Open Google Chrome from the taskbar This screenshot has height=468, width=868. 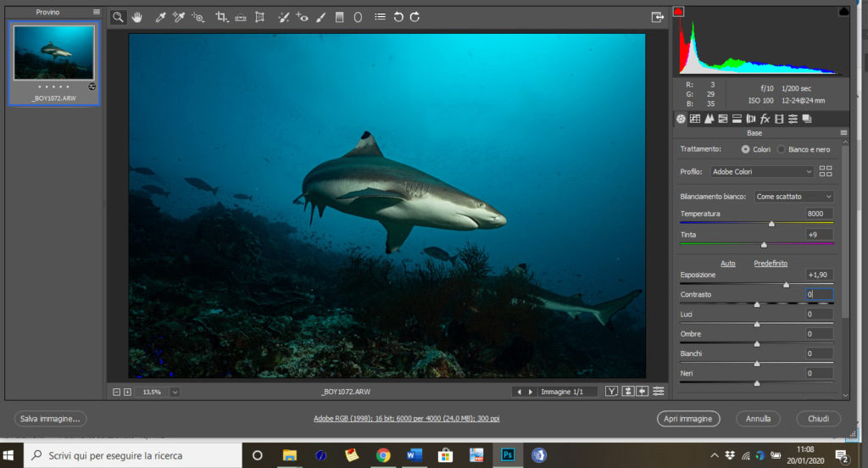(x=383, y=455)
